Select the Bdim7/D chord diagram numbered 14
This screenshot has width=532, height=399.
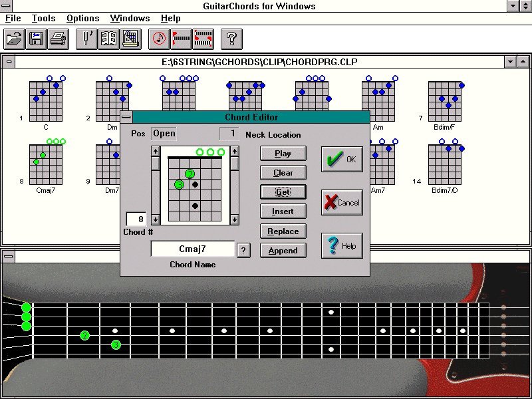445,164
